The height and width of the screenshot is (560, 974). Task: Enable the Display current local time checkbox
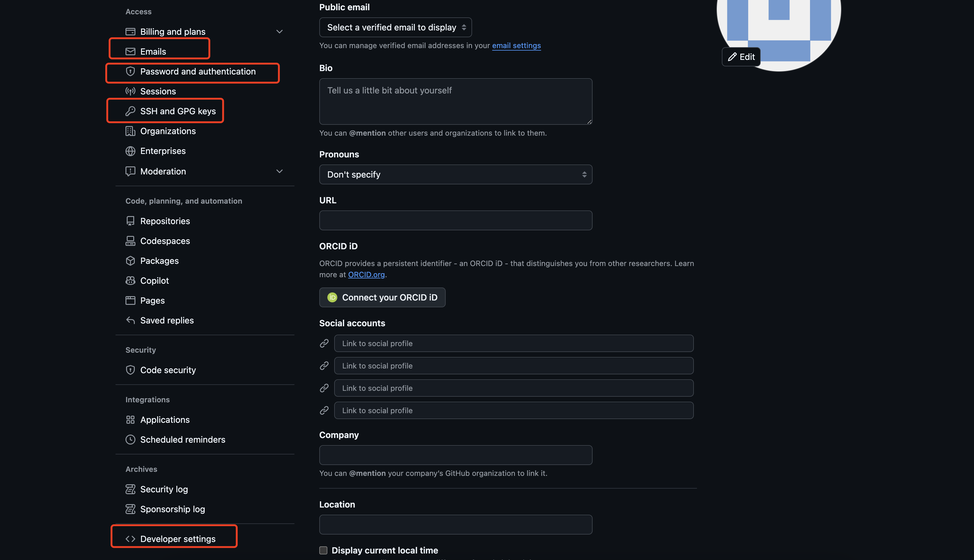(x=323, y=550)
